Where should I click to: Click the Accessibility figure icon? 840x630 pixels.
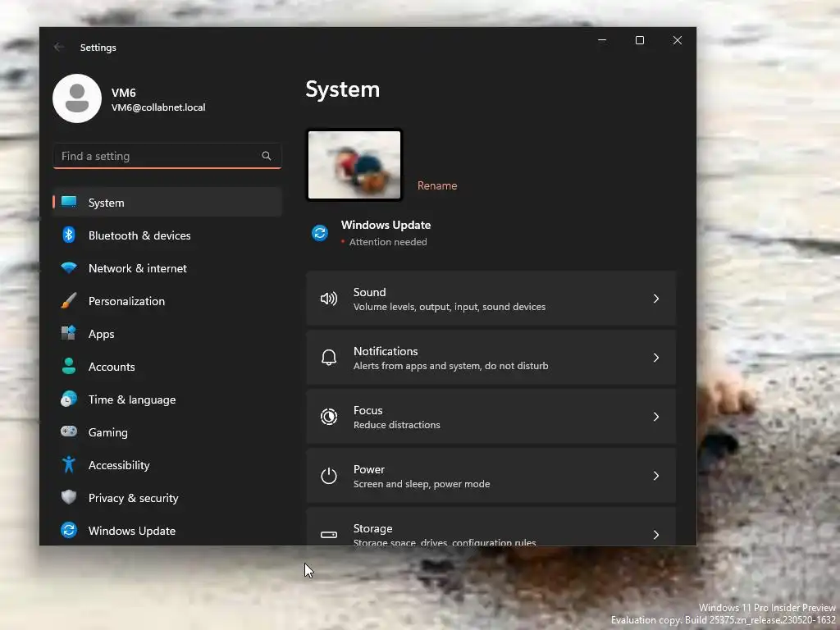point(69,464)
